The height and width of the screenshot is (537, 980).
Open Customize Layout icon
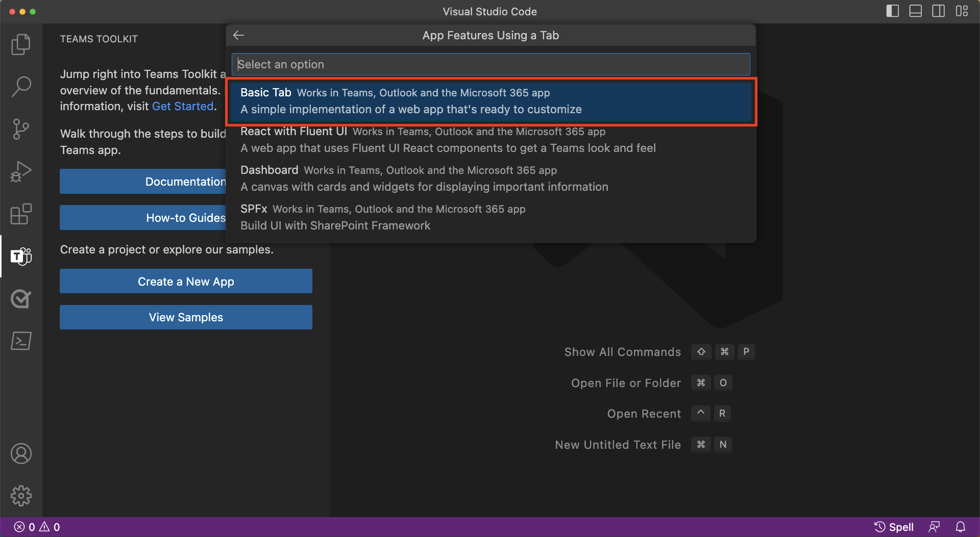[x=962, y=11]
